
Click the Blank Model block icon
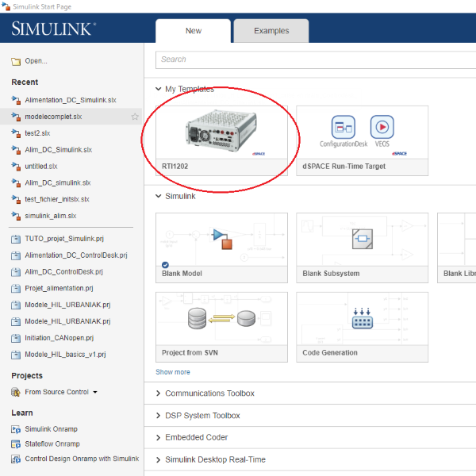tap(222, 239)
